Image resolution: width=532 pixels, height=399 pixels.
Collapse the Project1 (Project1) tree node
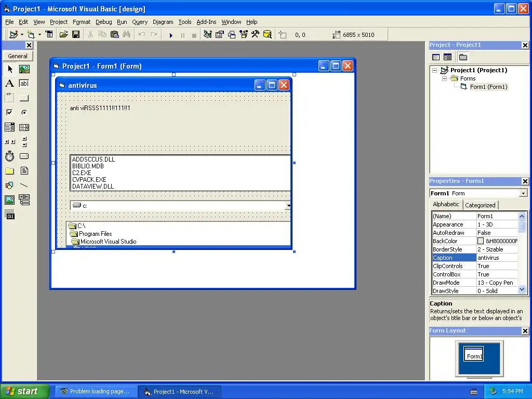click(x=435, y=70)
